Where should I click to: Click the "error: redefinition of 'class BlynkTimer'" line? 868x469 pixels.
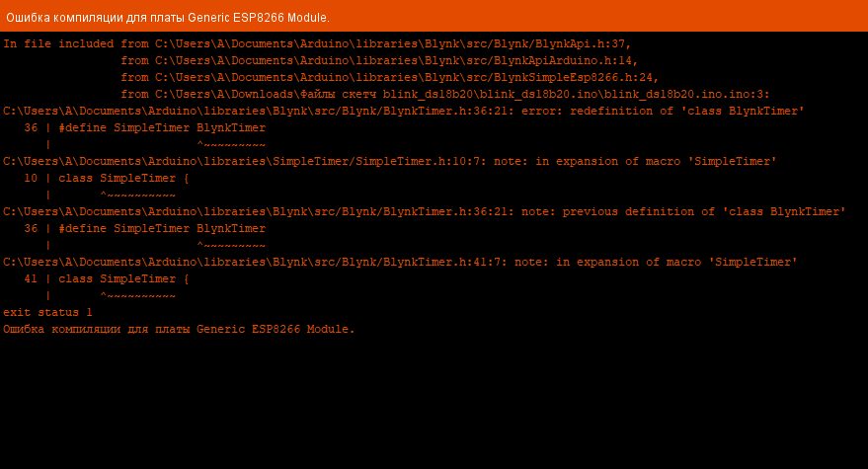(403, 112)
